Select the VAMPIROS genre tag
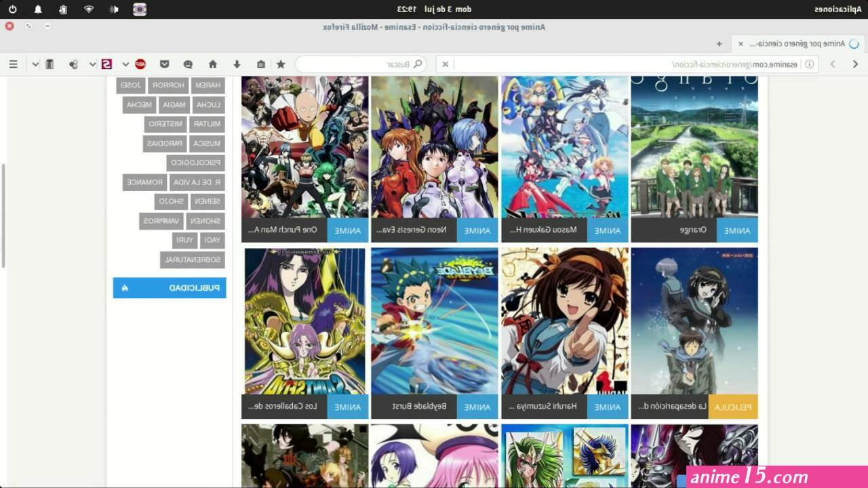This screenshot has height=488, width=868. pyautogui.click(x=161, y=221)
